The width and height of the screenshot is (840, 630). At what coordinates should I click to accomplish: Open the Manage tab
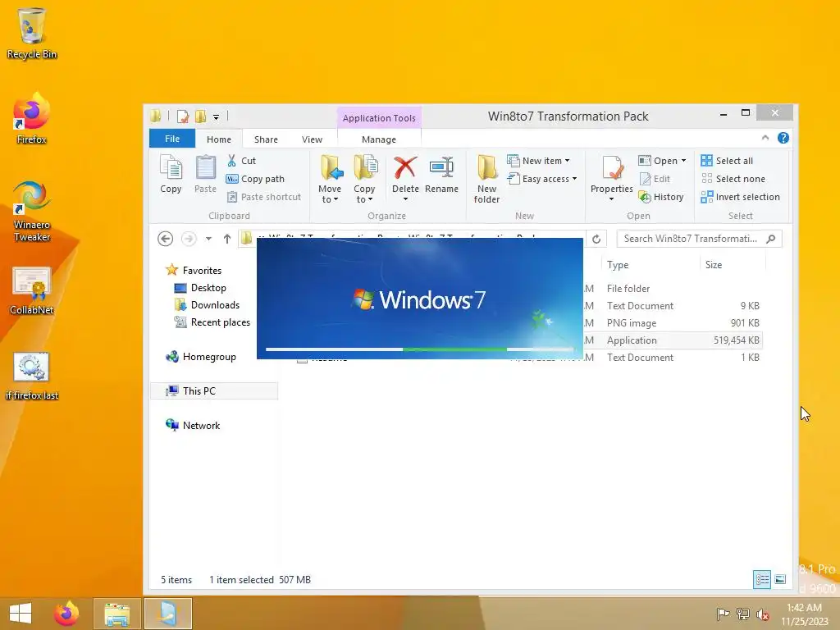click(379, 139)
